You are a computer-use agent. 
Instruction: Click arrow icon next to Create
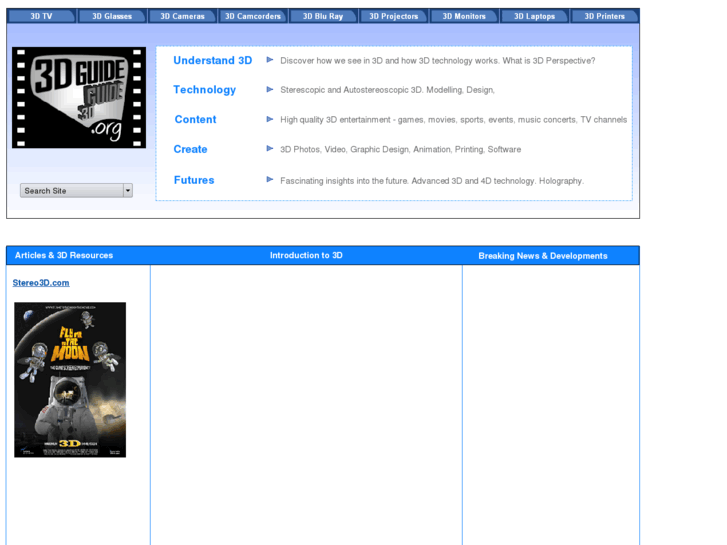coord(270,148)
